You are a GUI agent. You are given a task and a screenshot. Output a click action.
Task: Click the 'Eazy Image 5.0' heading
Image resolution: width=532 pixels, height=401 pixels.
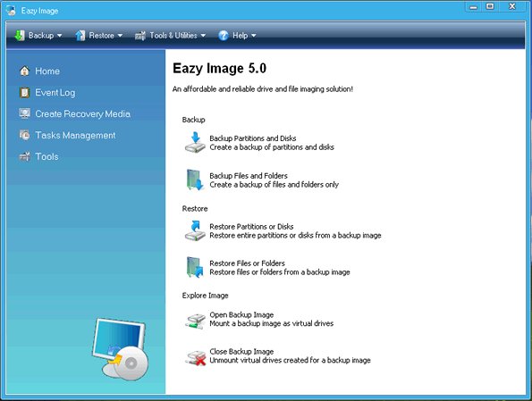220,68
